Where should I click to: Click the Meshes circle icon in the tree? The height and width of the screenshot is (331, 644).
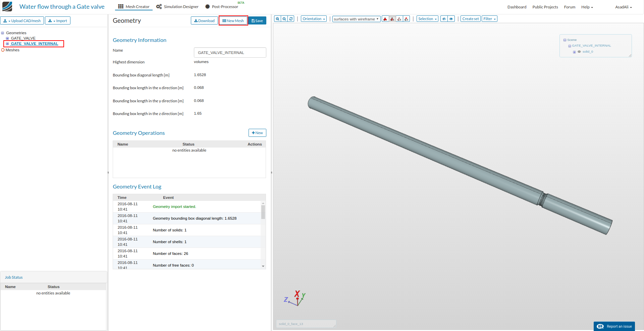coord(3,50)
